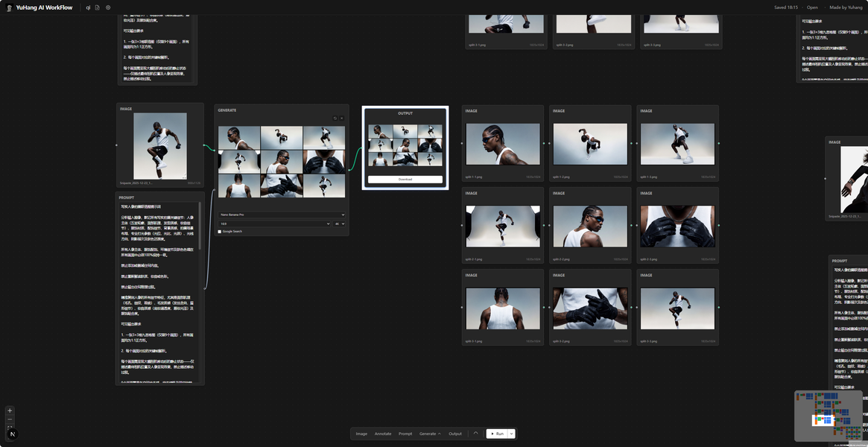Collapse toolbar using the up chevron
The image size is (868, 447).
pos(475,433)
